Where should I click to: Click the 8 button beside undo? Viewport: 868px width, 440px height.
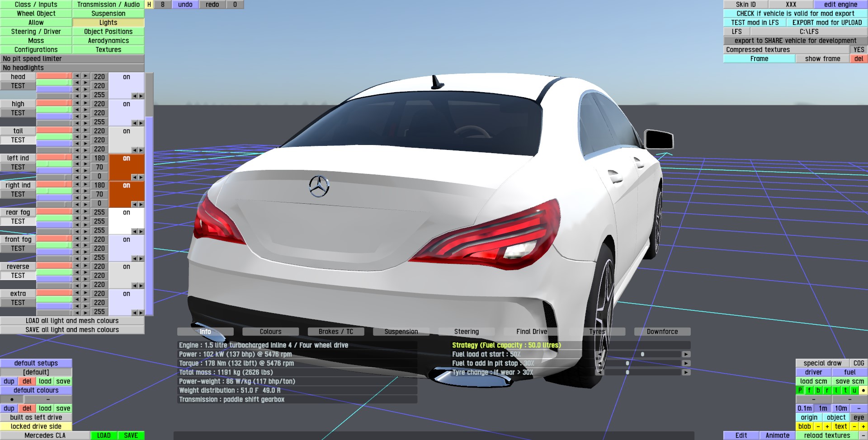tap(163, 5)
